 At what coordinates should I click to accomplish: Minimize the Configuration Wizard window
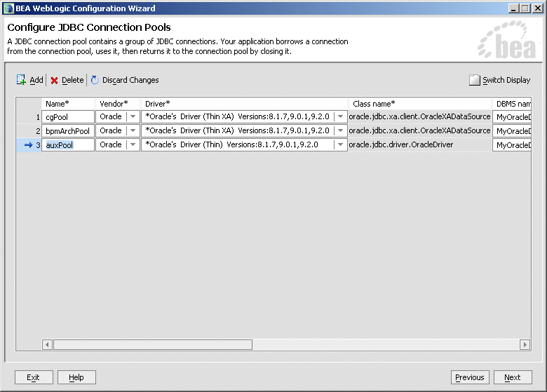coord(513,8)
